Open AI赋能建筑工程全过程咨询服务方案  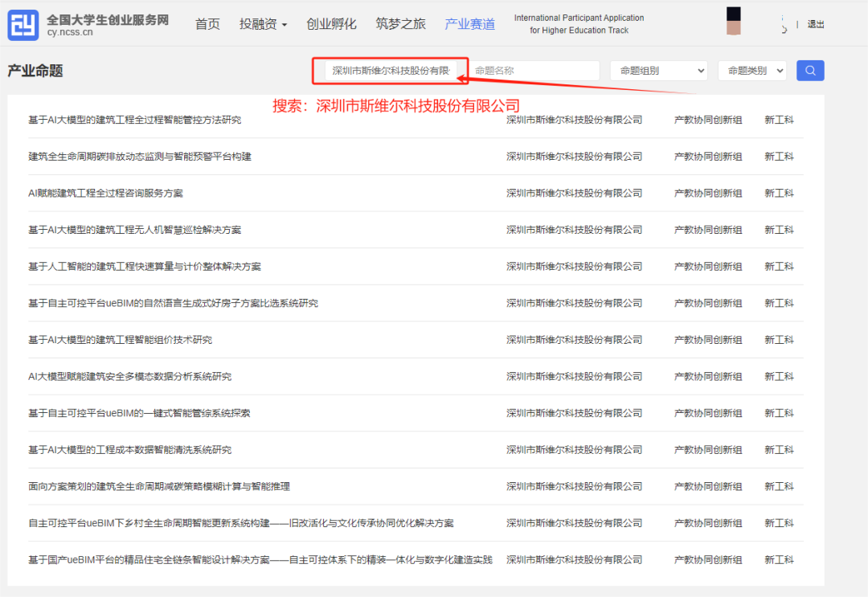click(105, 193)
